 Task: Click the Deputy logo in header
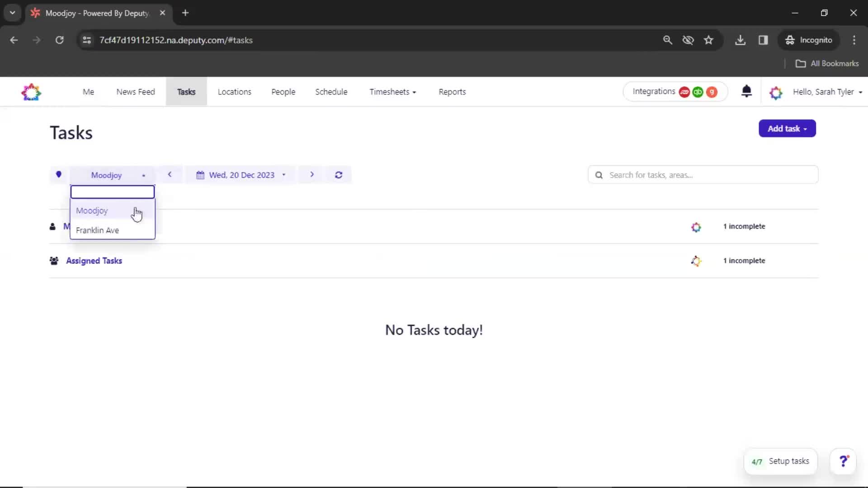point(31,92)
